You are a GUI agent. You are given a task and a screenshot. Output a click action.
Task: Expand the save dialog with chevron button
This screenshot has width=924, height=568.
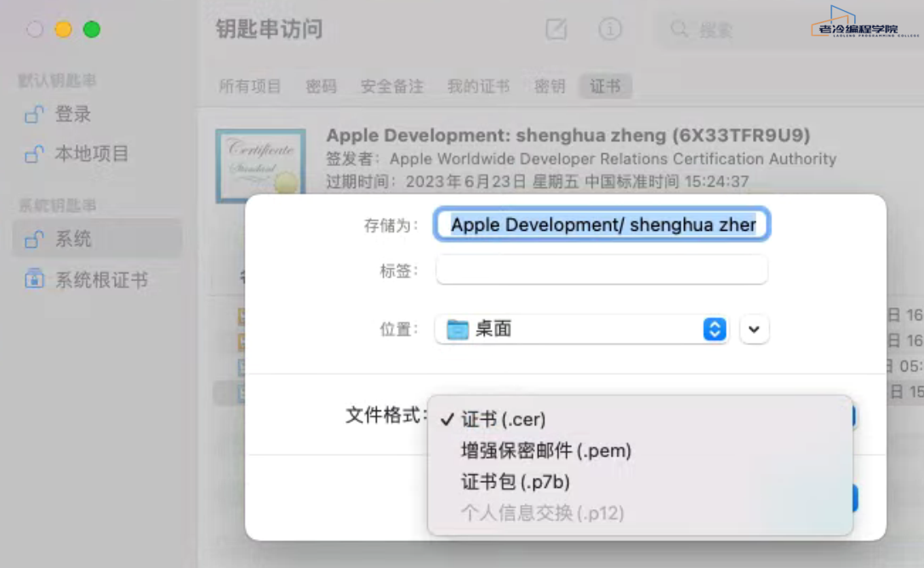(754, 329)
